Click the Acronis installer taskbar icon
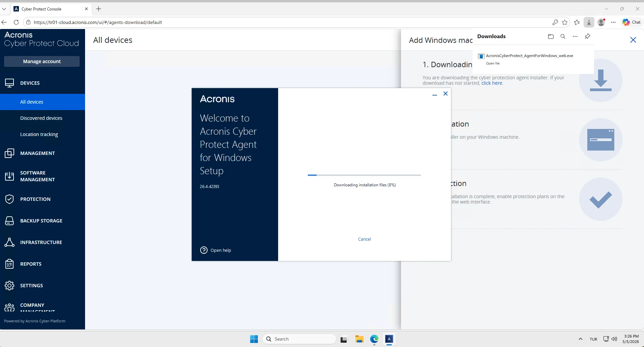 (x=389, y=339)
